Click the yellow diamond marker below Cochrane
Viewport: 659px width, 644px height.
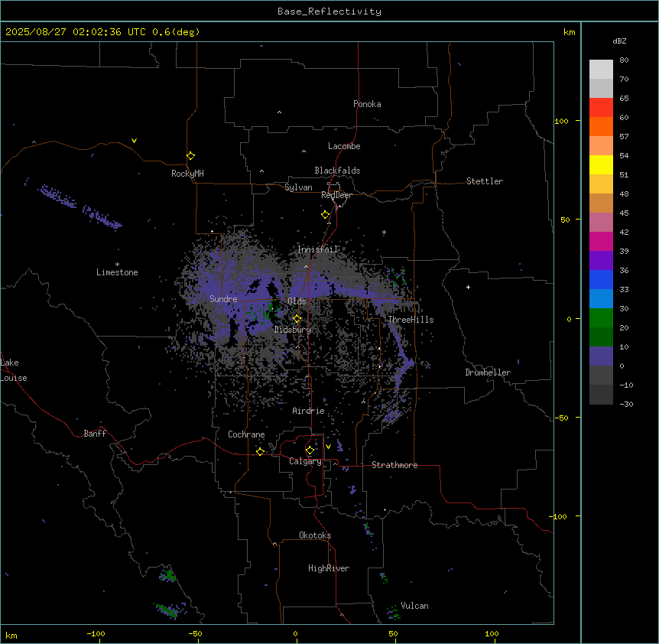click(x=260, y=451)
